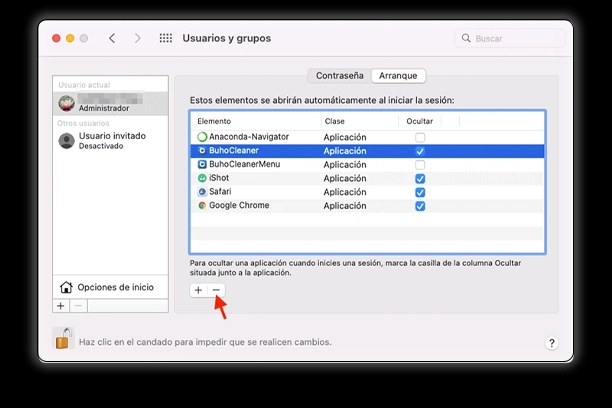Viewport: 612px width, 408px height.
Task: Uncheck Ocultar for Google Chrome
Action: [420, 206]
